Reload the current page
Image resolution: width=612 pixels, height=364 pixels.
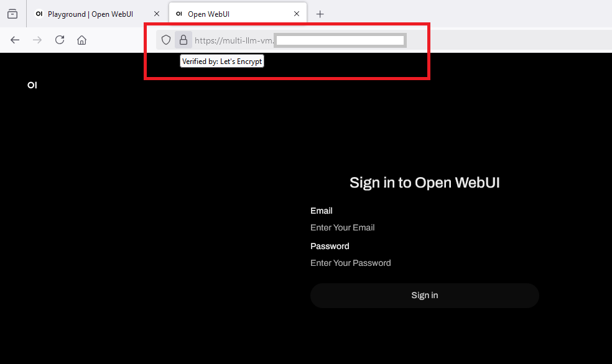pyautogui.click(x=60, y=40)
